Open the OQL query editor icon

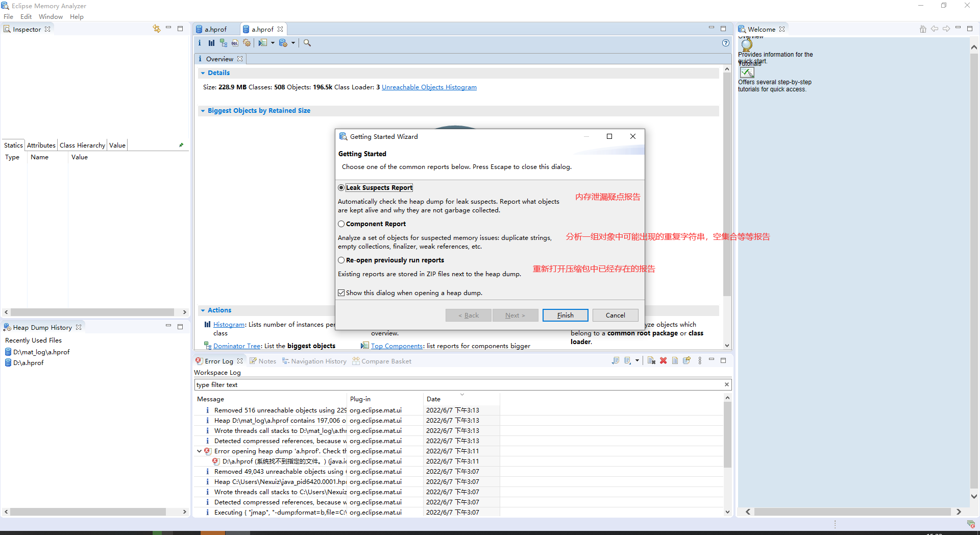[x=235, y=43]
